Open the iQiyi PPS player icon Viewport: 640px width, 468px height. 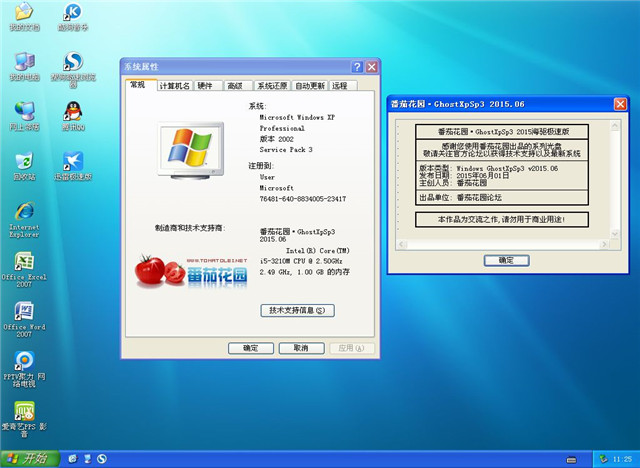(23, 411)
